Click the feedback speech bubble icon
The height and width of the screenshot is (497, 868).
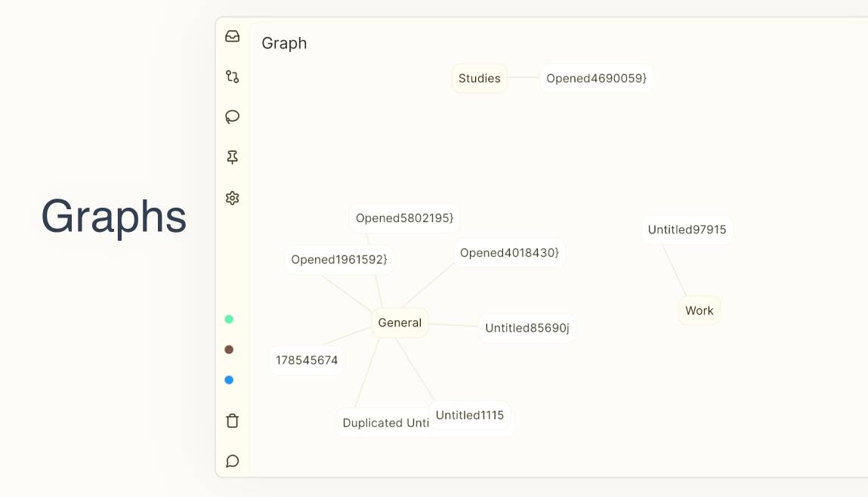coord(233,461)
